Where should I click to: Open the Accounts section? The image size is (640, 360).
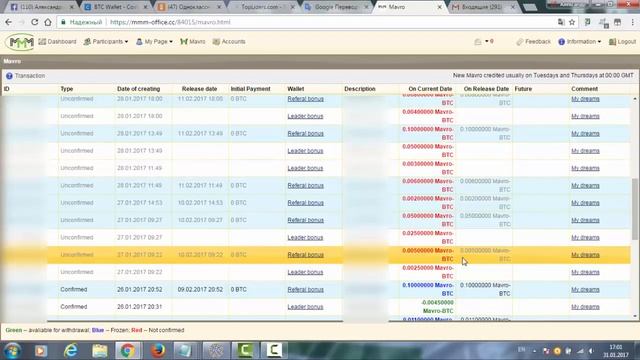coord(229,42)
